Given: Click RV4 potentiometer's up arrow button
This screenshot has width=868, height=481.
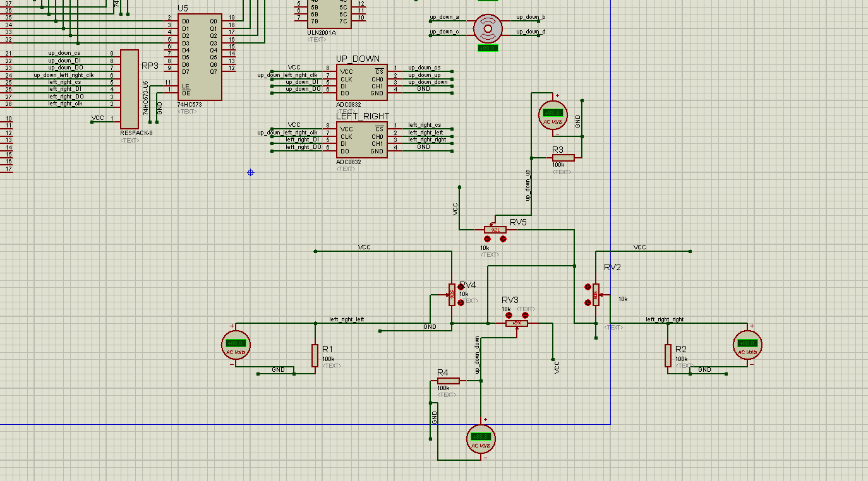Looking at the screenshot, I should 460,287.
